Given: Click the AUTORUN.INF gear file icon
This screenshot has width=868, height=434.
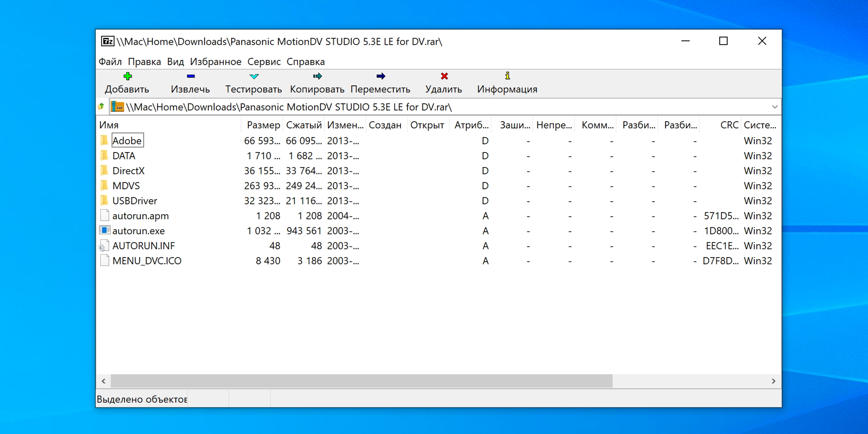Looking at the screenshot, I should (104, 245).
